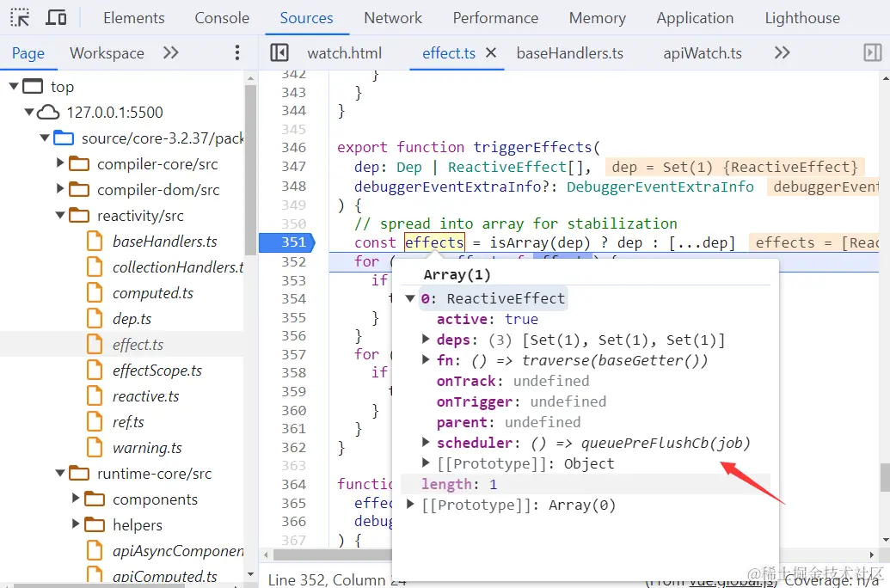The image size is (890, 588).
Task: Set a breakpoint on line 353
Action: click(293, 280)
